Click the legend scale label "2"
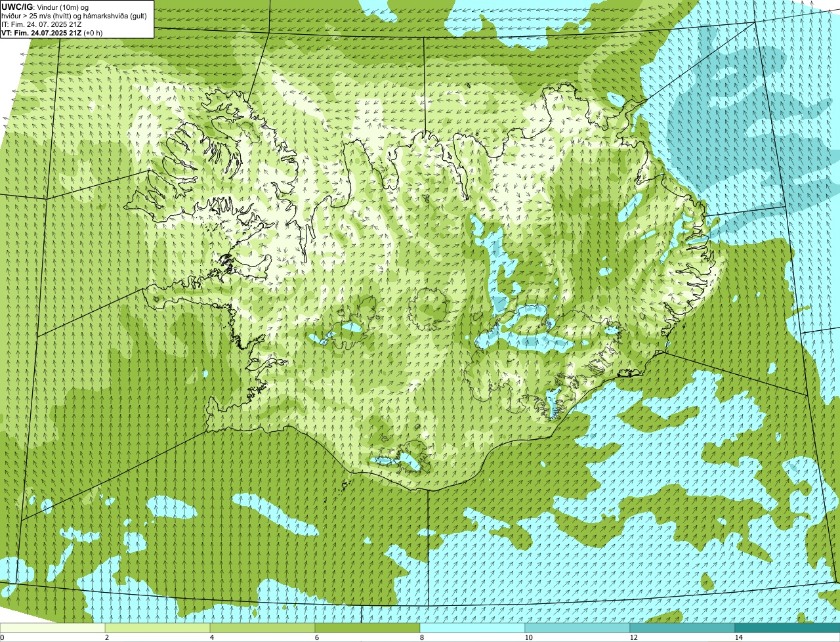This screenshot has width=840, height=642. pos(106,637)
